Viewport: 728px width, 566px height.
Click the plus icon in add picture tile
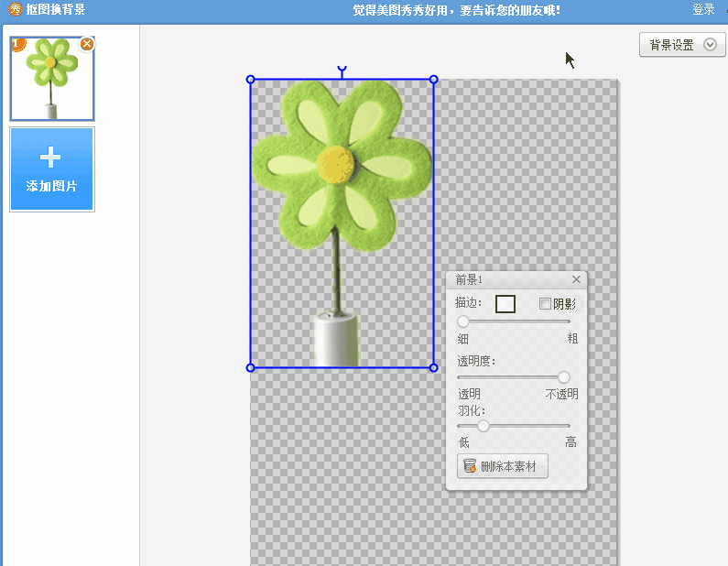(x=50, y=157)
